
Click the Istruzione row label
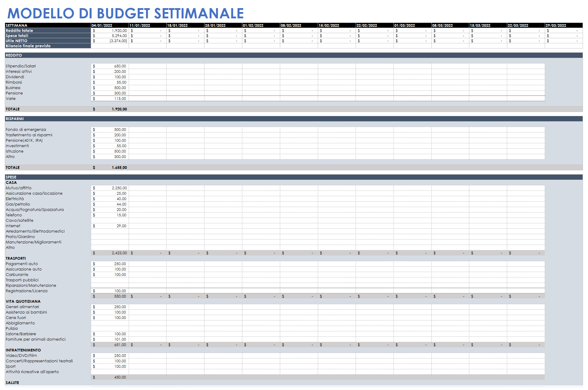14,151
